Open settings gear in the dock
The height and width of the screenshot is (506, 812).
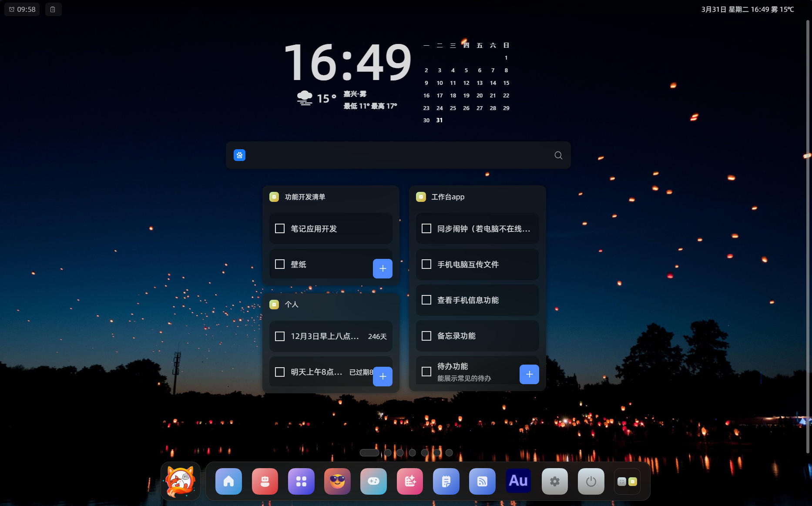click(x=554, y=481)
